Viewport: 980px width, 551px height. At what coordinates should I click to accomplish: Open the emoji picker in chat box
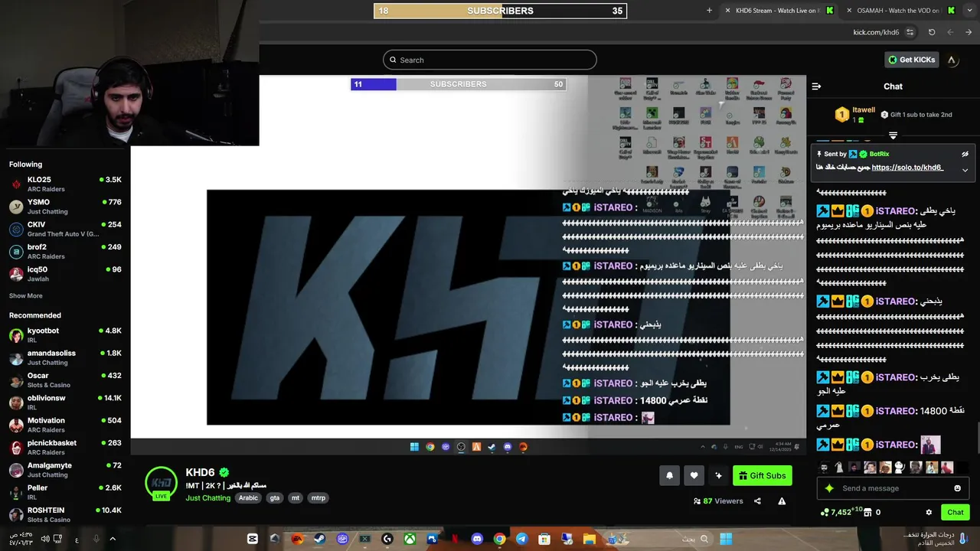(x=957, y=488)
